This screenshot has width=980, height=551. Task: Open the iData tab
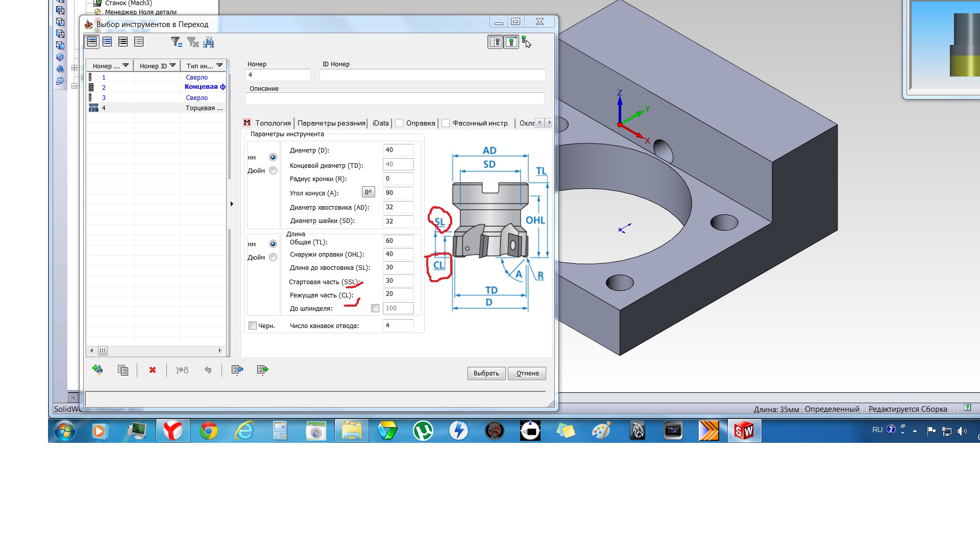tap(380, 123)
